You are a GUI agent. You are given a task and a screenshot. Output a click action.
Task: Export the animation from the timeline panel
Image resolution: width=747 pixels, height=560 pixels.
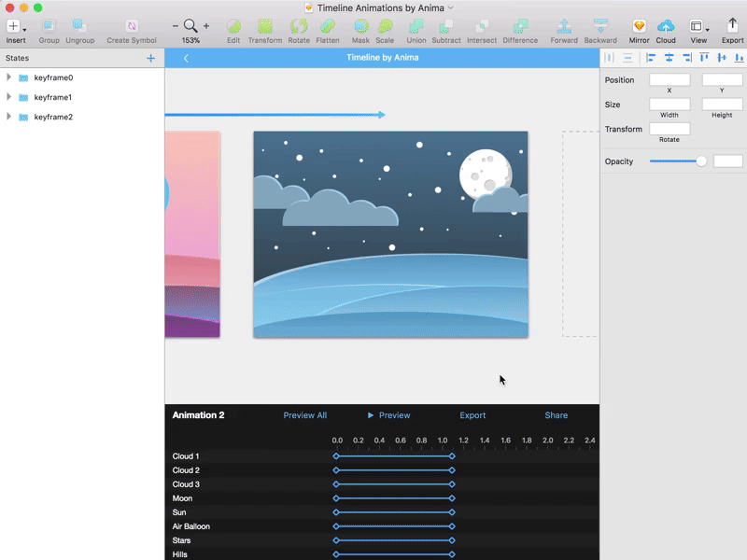(x=472, y=414)
